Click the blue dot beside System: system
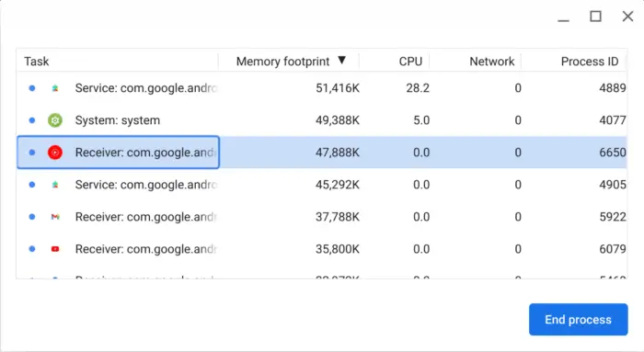 pos(32,120)
